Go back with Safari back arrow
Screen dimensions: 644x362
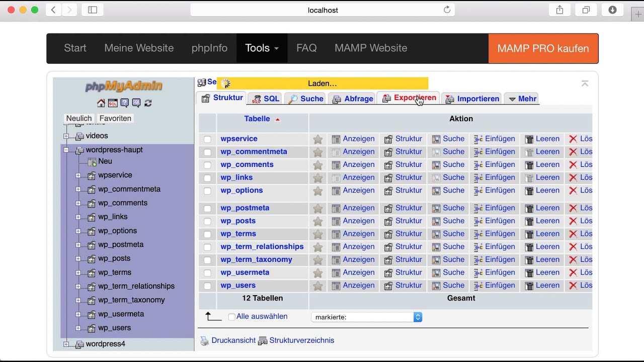(x=53, y=10)
